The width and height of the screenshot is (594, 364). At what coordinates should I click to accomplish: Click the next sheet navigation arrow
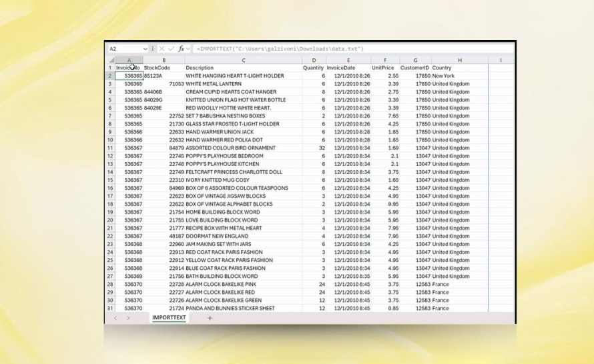coord(128,318)
